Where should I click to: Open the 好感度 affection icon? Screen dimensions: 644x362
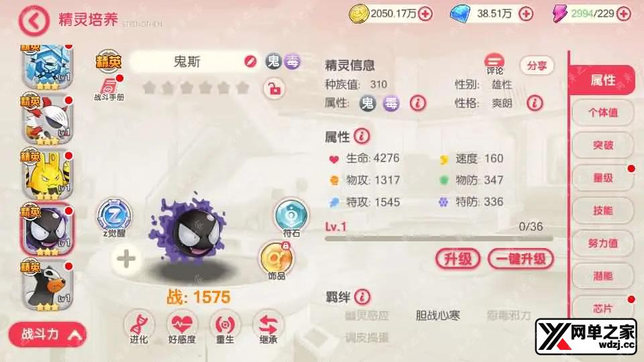click(x=182, y=328)
